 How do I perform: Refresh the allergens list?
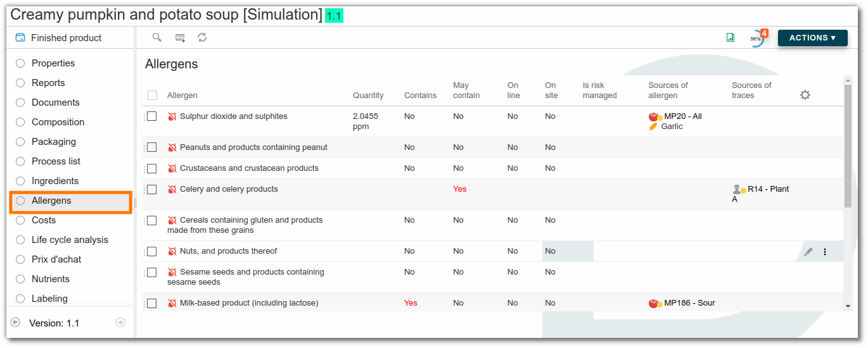202,38
